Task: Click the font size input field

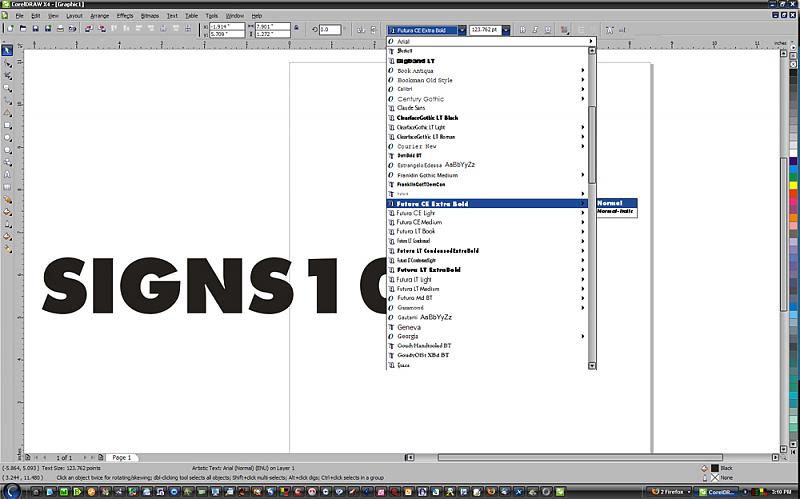Action: click(x=485, y=30)
